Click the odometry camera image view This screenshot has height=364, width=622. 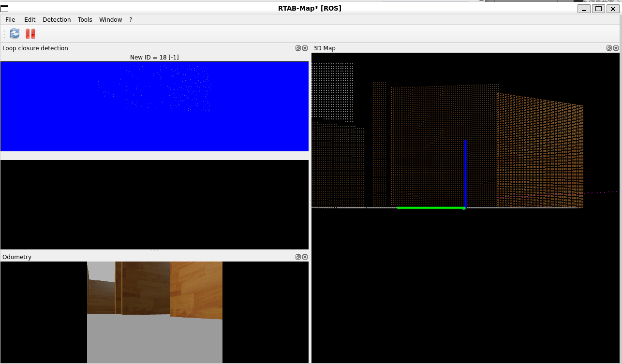(154, 312)
